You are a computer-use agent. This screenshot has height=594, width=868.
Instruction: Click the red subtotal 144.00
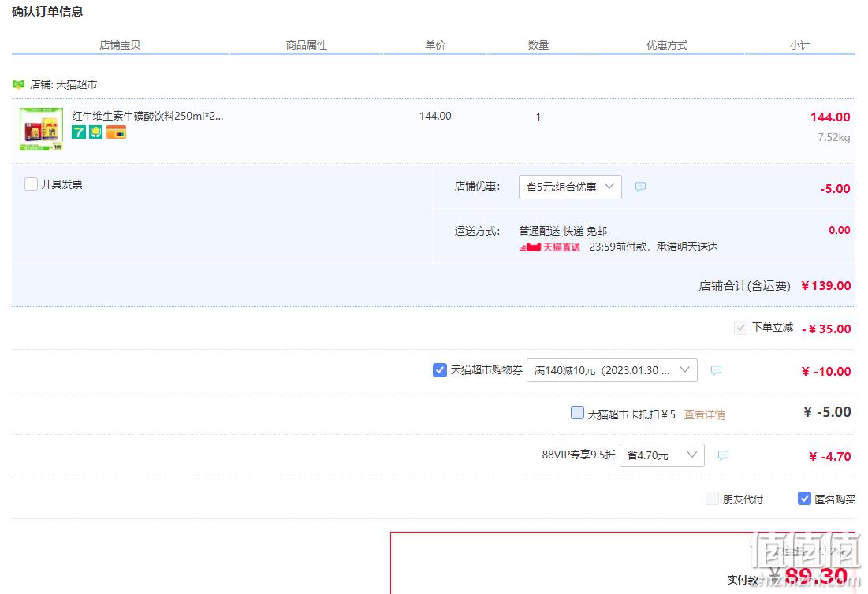coord(830,117)
